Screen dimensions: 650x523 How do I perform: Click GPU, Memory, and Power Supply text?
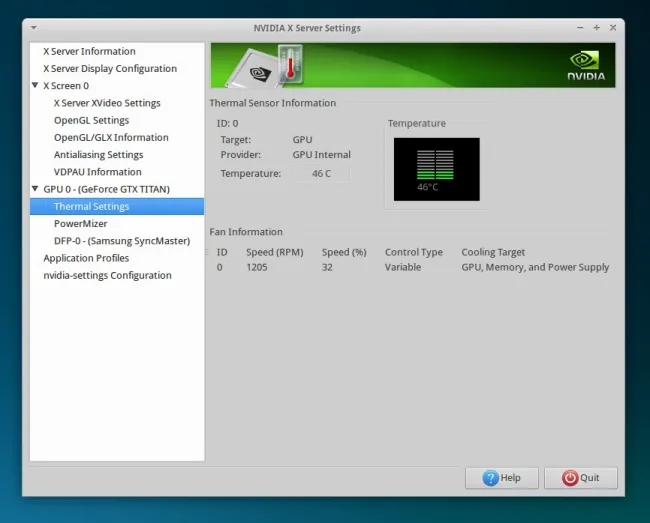(x=535, y=267)
